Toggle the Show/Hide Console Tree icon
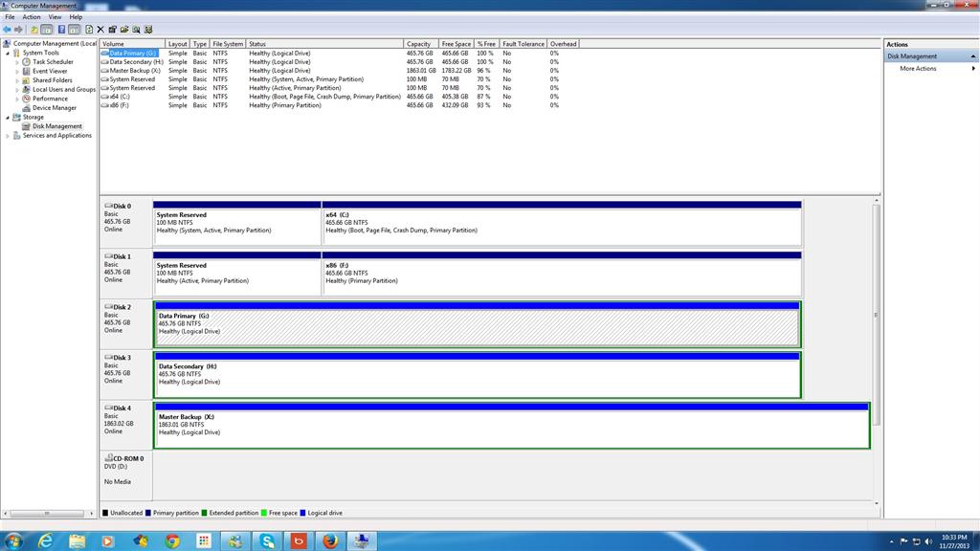The width and height of the screenshot is (980, 551). 46,30
